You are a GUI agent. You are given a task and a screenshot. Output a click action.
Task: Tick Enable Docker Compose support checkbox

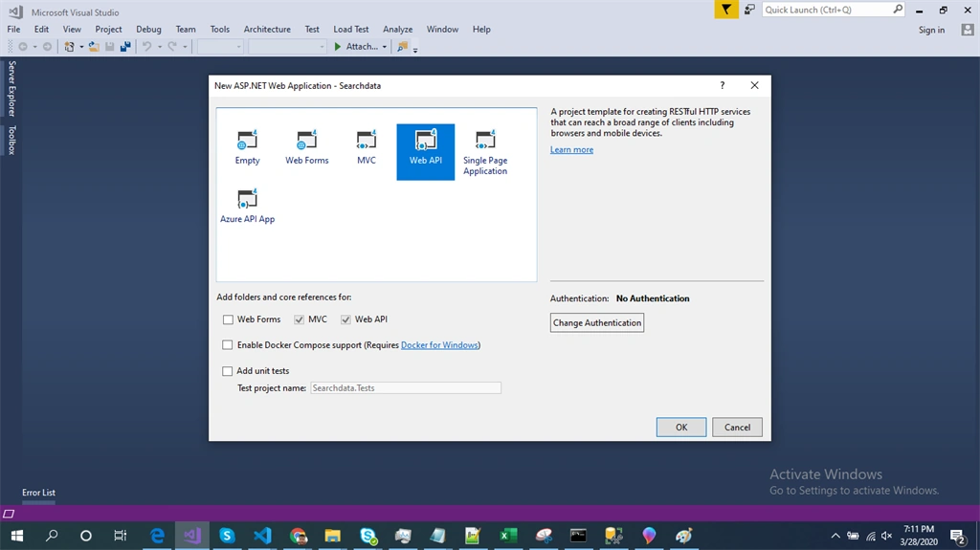click(x=228, y=345)
